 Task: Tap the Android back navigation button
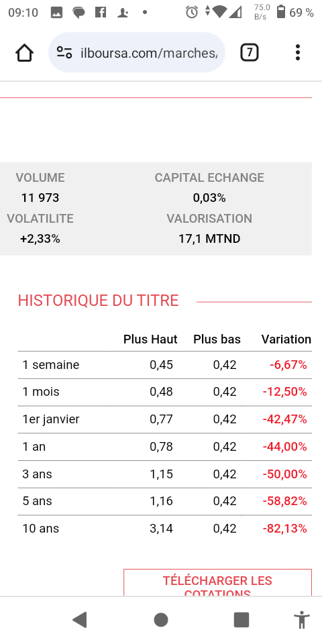80,619
